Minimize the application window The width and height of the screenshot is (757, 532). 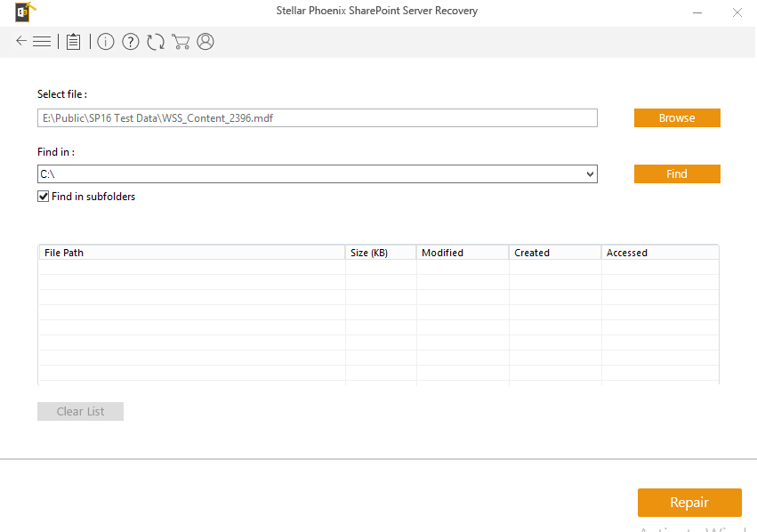(x=696, y=12)
